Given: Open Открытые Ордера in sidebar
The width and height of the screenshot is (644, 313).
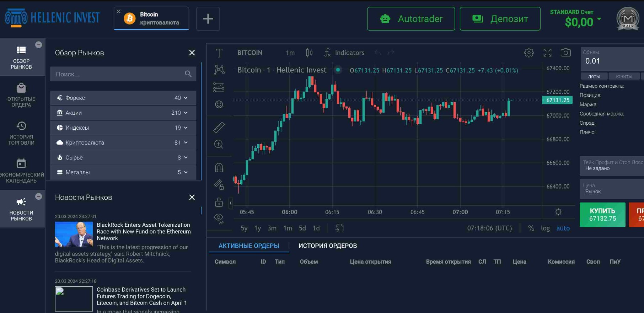Looking at the screenshot, I should [x=21, y=95].
